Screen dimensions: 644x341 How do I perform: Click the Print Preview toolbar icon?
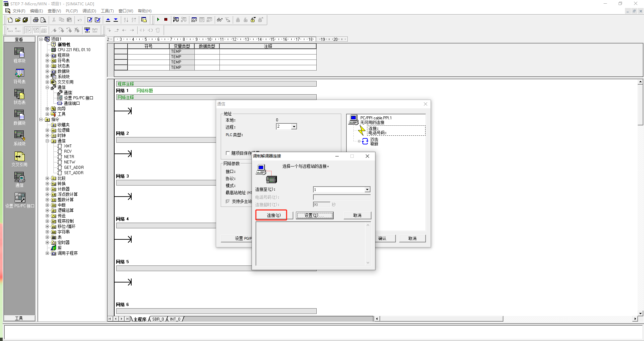[43, 20]
